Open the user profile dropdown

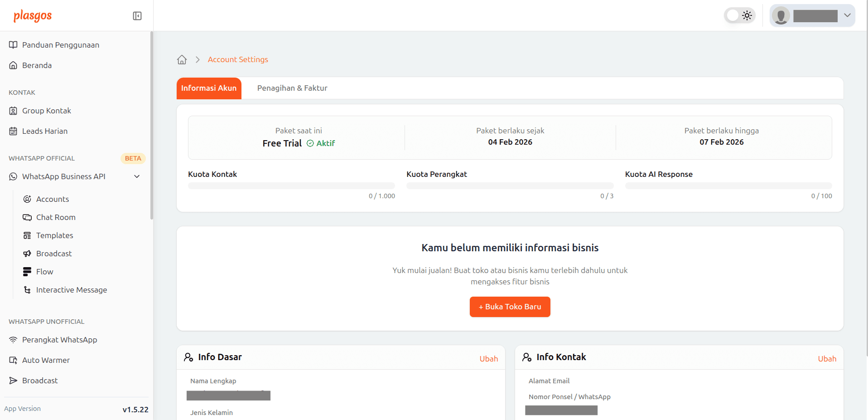(847, 15)
